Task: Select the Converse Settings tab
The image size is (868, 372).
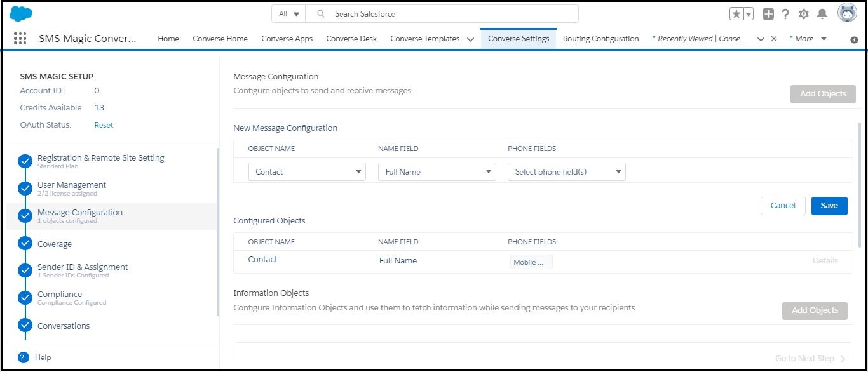Action: tap(519, 39)
